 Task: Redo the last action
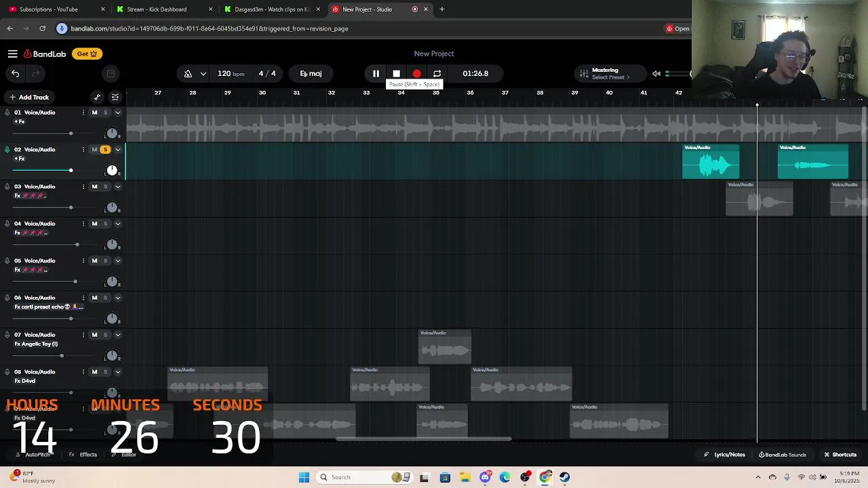[36, 73]
